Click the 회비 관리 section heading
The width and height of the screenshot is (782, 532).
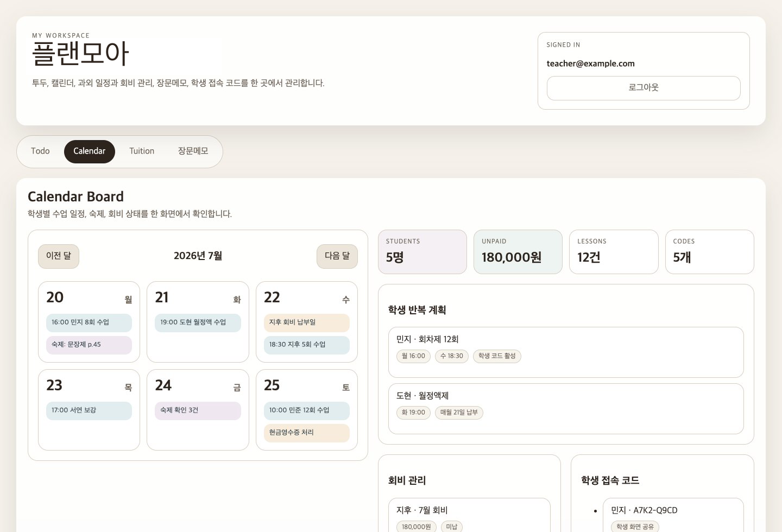(x=407, y=480)
